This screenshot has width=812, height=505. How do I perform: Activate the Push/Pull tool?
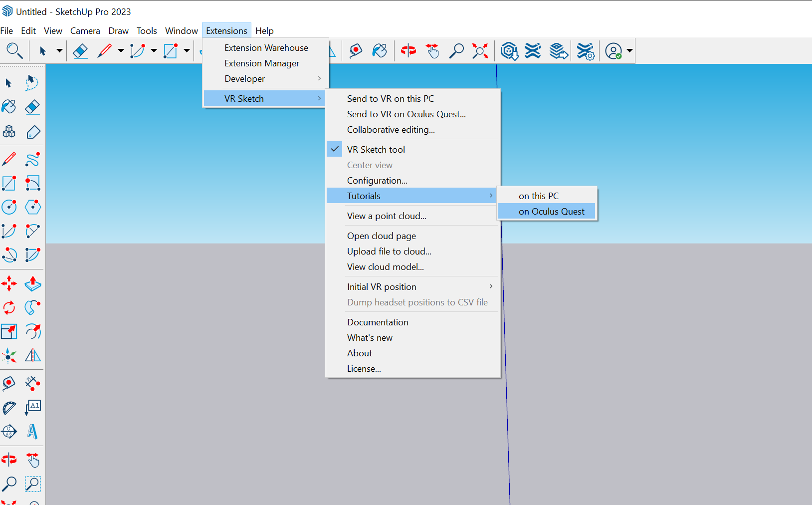click(32, 283)
